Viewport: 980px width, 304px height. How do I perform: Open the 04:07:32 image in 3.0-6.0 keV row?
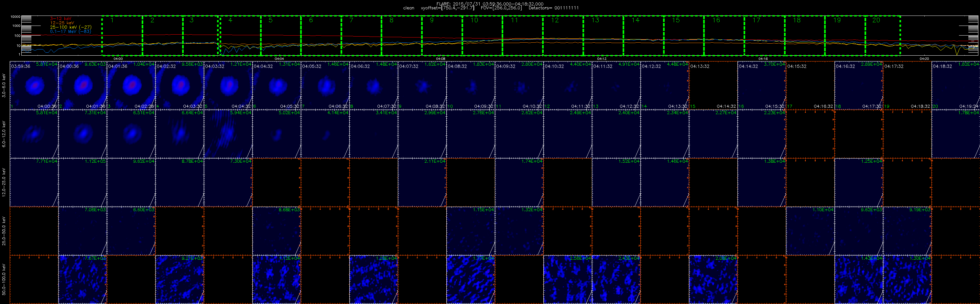pyautogui.click(x=422, y=85)
